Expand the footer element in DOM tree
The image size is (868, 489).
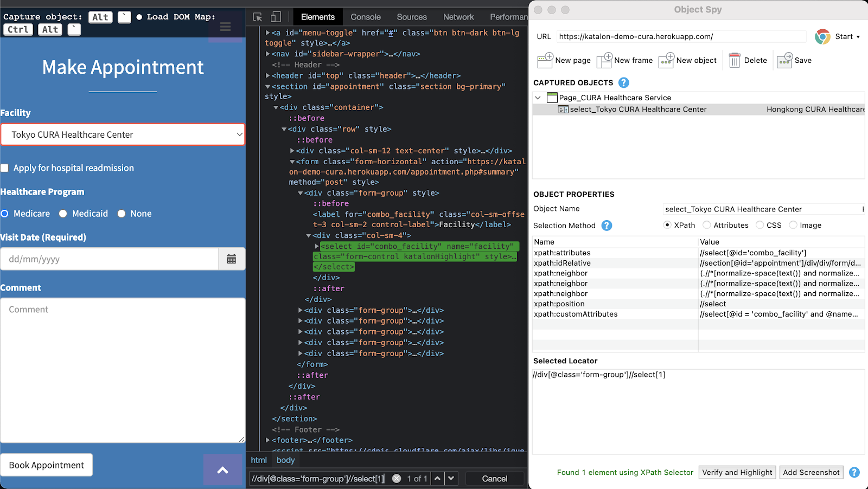point(268,440)
